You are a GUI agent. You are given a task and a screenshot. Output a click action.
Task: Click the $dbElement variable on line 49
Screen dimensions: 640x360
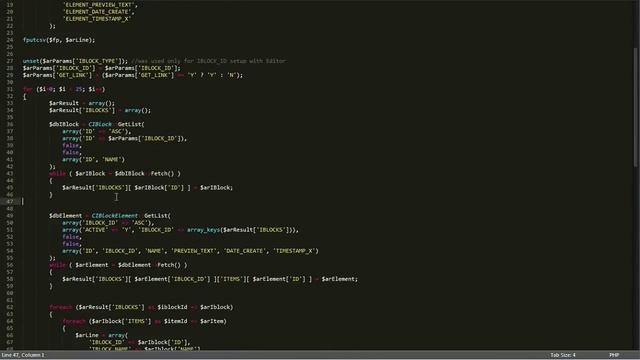[x=65, y=216]
